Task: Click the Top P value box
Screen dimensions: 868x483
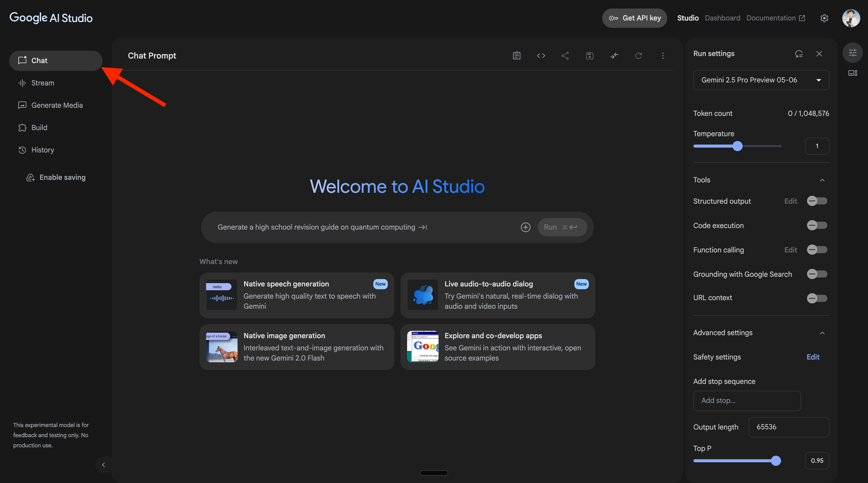Action: (817, 461)
